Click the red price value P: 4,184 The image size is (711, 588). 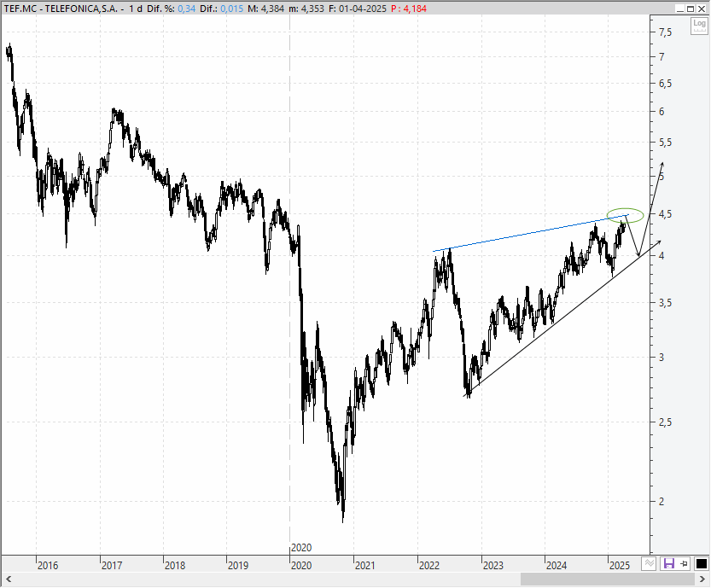point(409,9)
